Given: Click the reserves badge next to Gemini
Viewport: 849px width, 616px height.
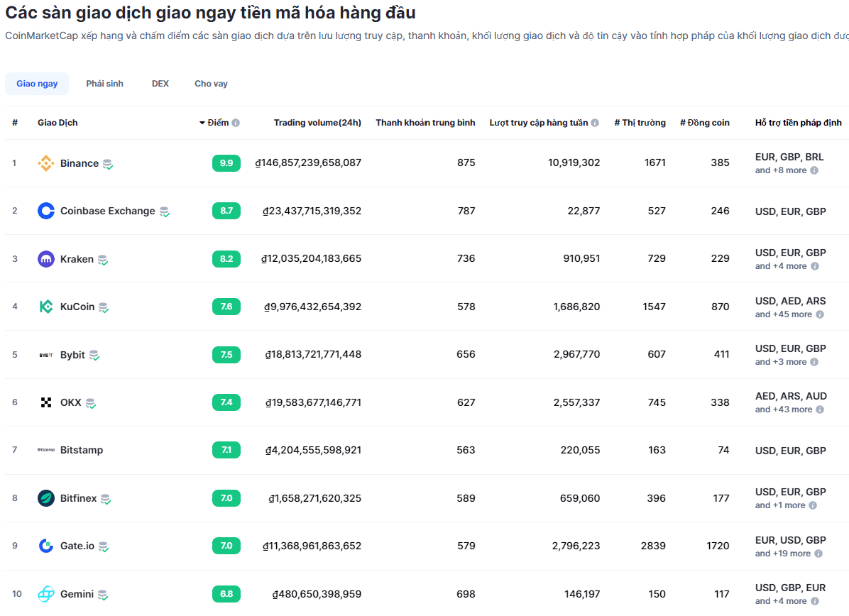Looking at the screenshot, I should point(103,595).
